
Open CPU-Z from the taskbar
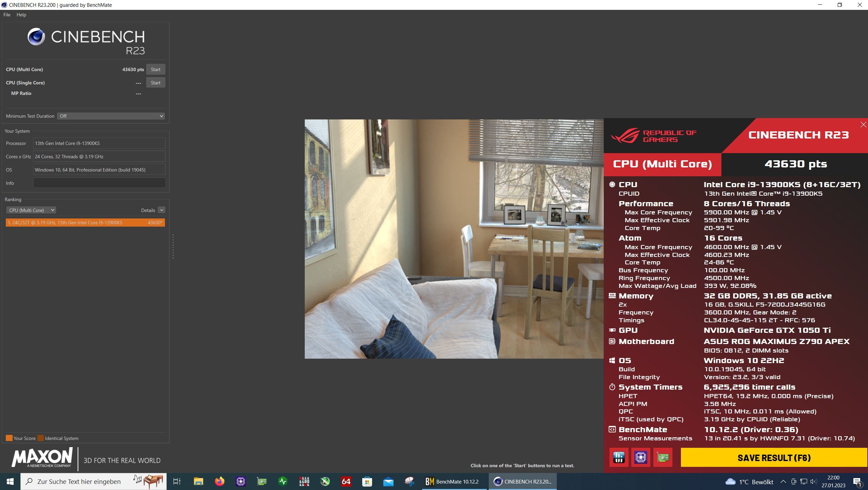(x=241, y=481)
